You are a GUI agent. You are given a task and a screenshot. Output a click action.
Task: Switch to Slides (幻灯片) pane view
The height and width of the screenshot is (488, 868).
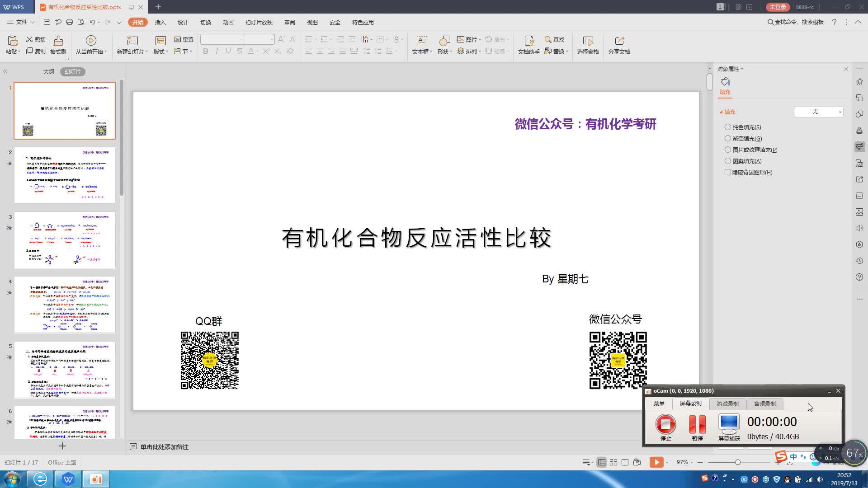pyautogui.click(x=73, y=71)
